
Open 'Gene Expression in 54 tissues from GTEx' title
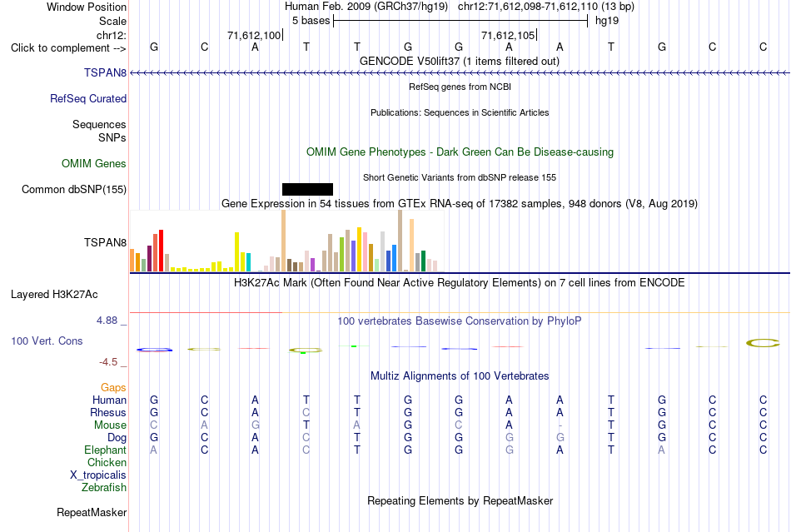point(460,204)
